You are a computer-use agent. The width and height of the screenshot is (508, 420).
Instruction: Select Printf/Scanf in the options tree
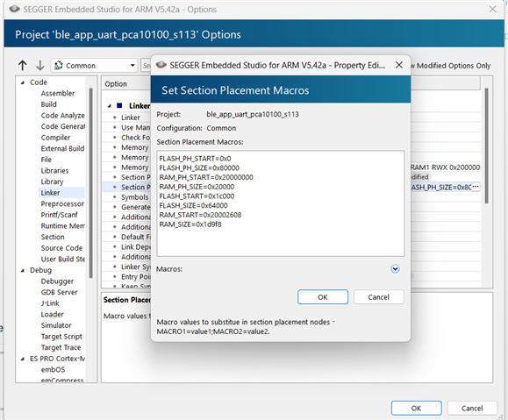(x=59, y=215)
